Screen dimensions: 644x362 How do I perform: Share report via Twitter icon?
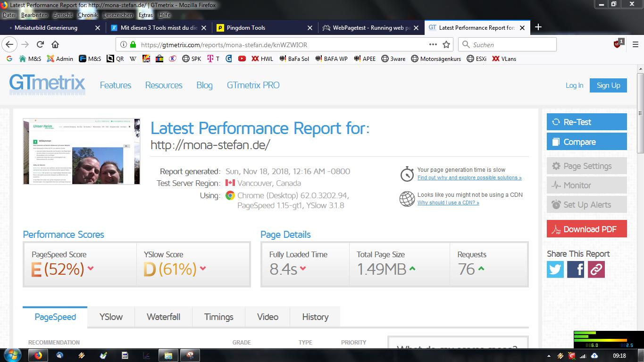click(555, 269)
